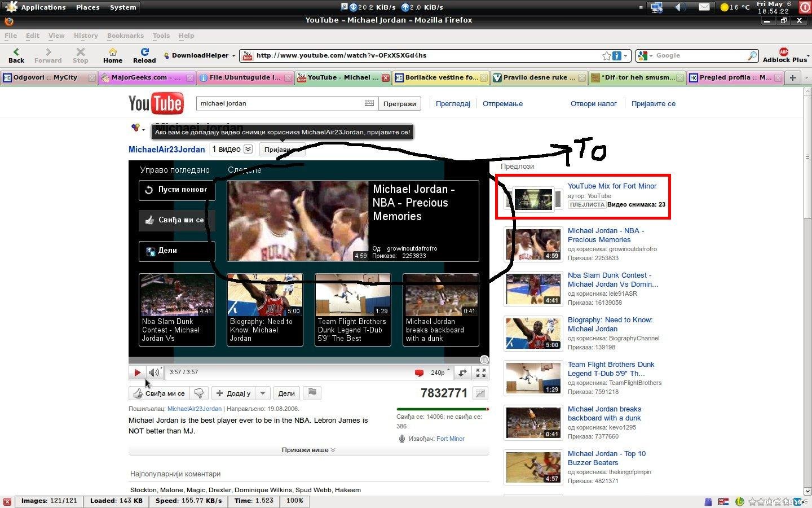The height and width of the screenshot is (508, 812).
Task: Click the video progress bar
Action: [308, 360]
